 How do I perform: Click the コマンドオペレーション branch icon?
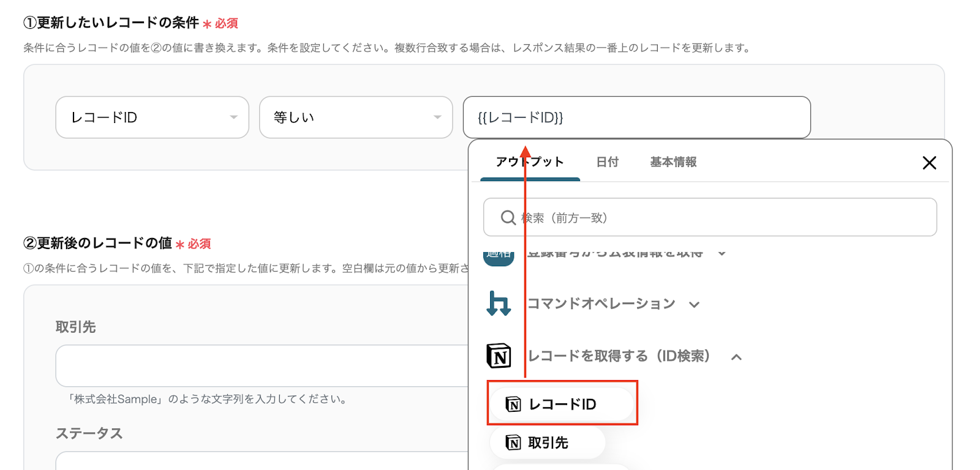tap(499, 304)
